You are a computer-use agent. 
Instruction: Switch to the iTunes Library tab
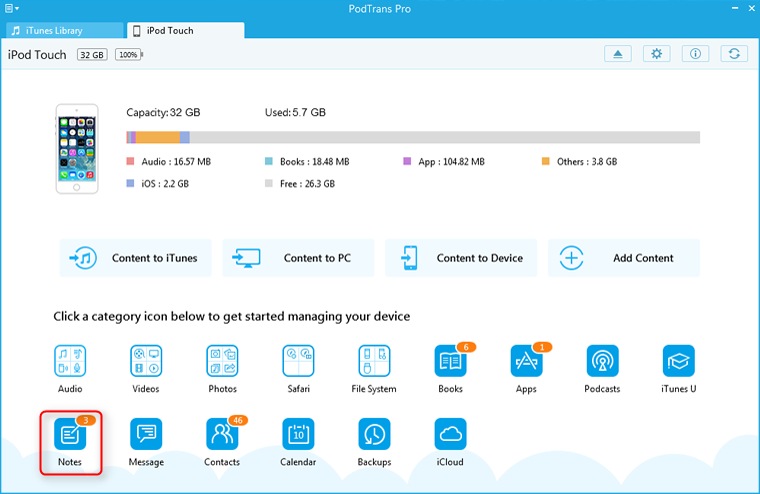coord(66,31)
